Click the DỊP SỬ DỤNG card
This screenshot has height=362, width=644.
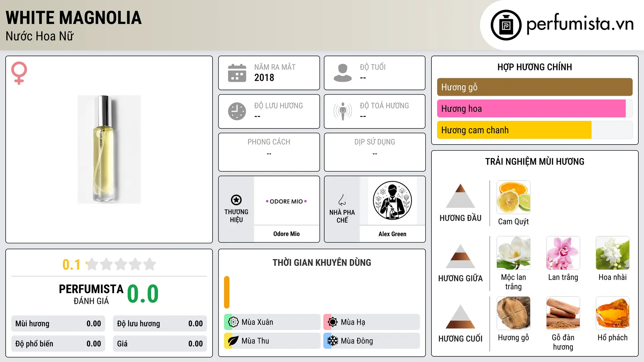[375, 152]
